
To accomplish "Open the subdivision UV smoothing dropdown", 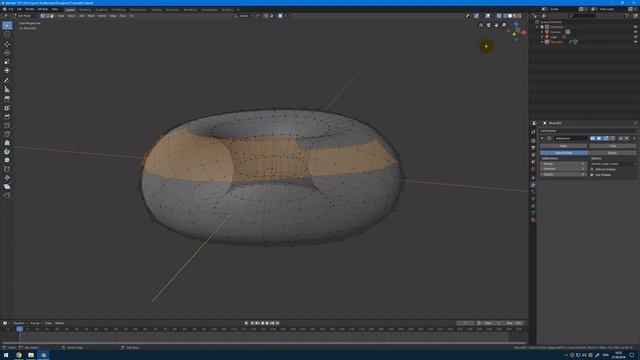I will [x=613, y=164].
